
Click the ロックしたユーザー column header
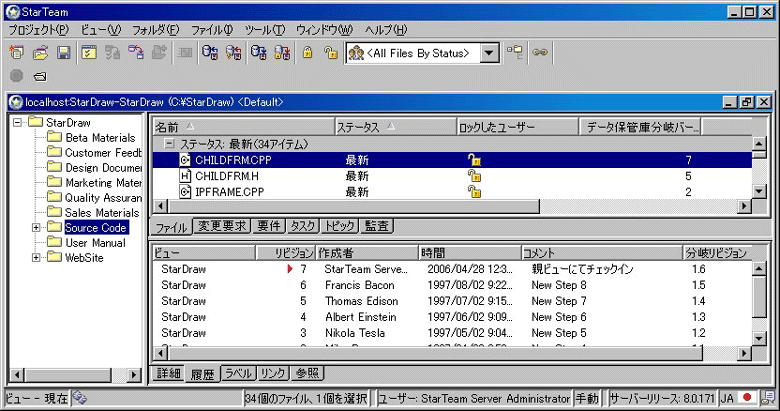click(x=518, y=127)
